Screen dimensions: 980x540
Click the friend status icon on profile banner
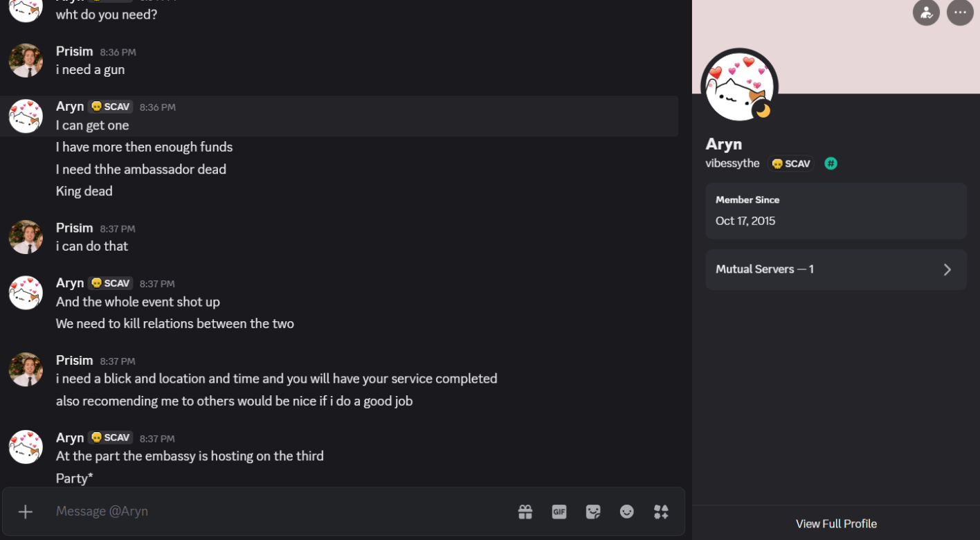tap(926, 12)
